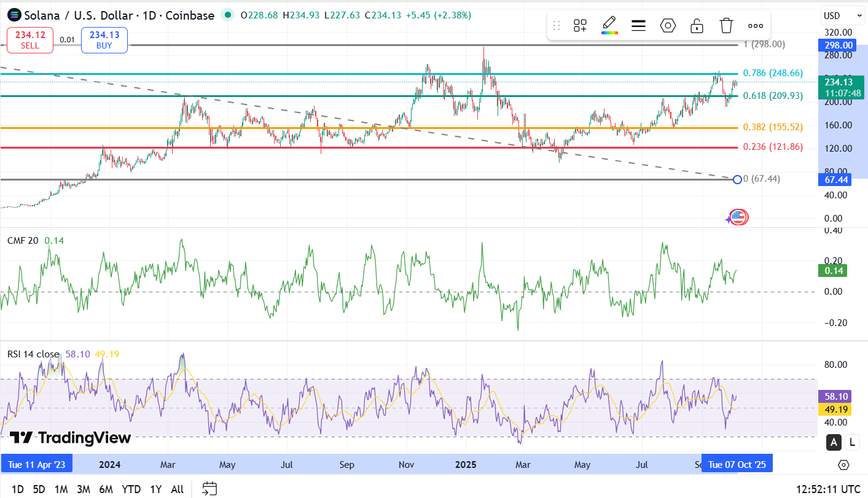This screenshot has height=498, width=868.
Task: Open the Go to Date calendar icon
Action: click(x=209, y=488)
